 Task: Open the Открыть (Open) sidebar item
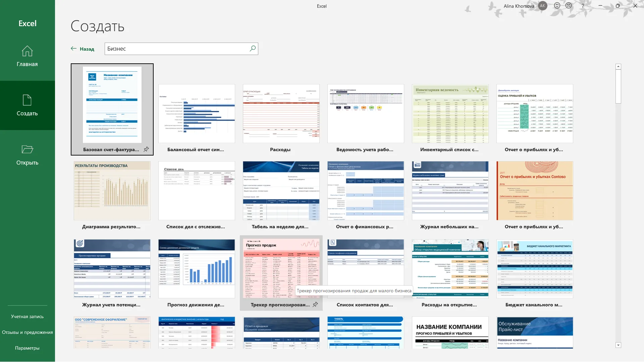coord(27,155)
